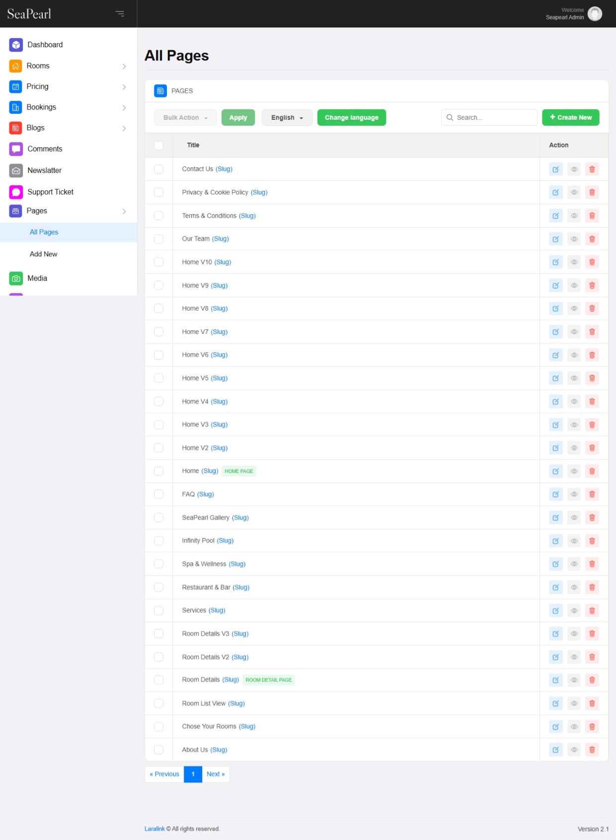Viewport: 616px width, 840px height.
Task: Select the Infinity Pool row checkbox
Action: (x=158, y=540)
